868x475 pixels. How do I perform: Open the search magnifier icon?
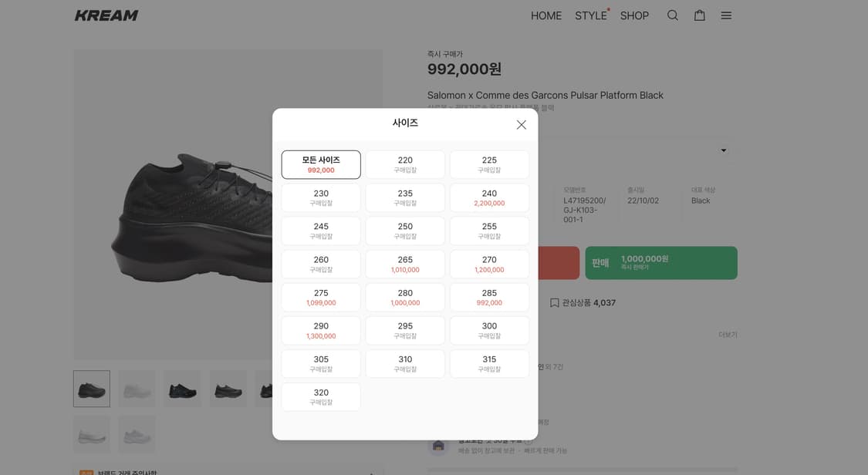673,15
